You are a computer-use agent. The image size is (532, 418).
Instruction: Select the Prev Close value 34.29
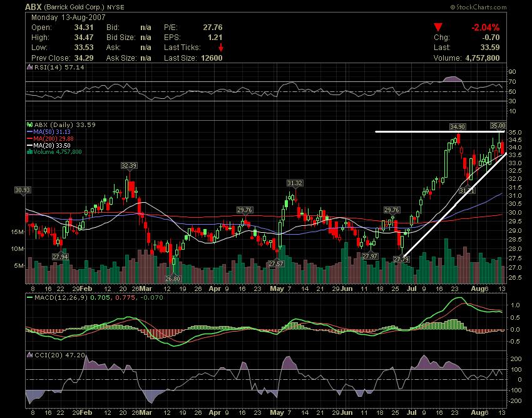(x=83, y=58)
